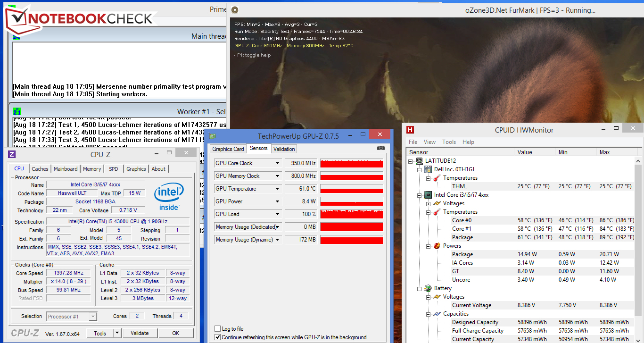The width and height of the screenshot is (644, 343).
Task: Click the FurMark window title icon
Action: [x=235, y=10]
